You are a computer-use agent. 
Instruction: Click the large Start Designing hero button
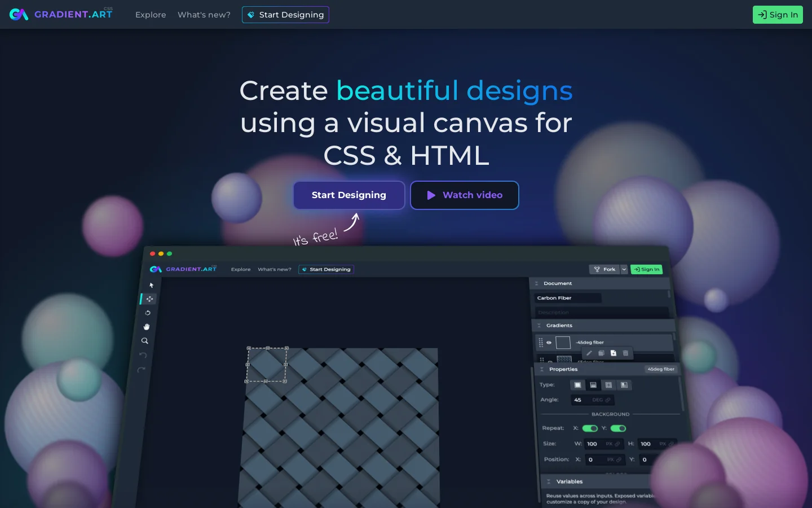349,195
